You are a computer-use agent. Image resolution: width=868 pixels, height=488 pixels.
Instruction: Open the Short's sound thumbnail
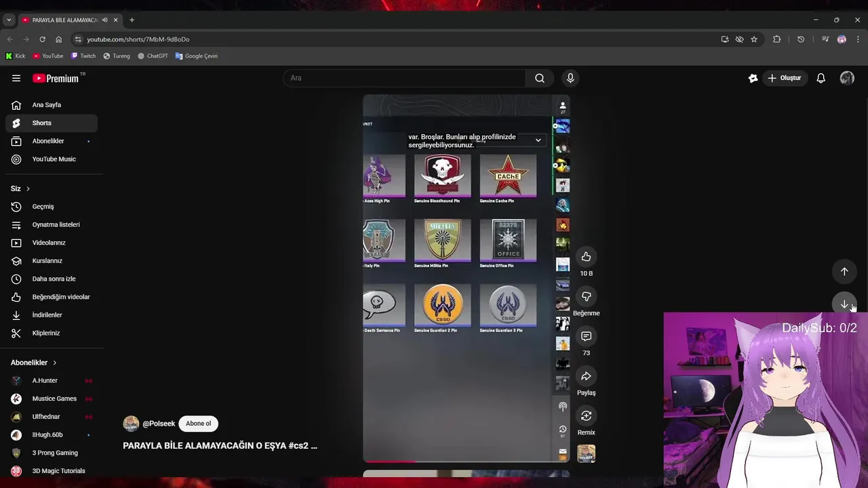[x=586, y=453]
